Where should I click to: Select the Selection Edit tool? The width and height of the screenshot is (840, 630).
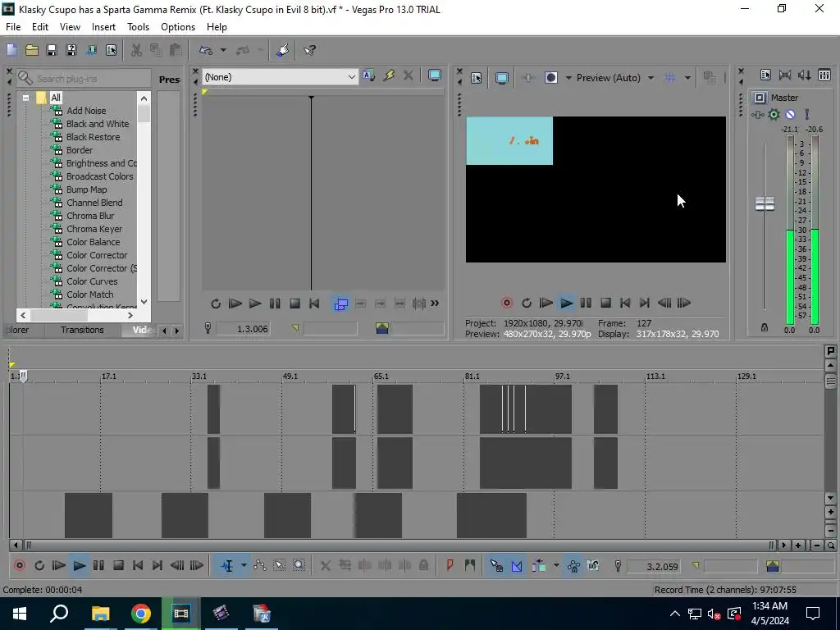(279, 565)
